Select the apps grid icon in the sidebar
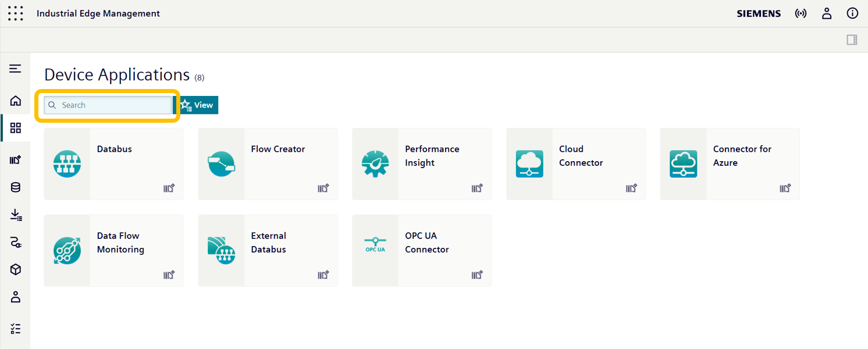Screen dimensions: 868x349 point(16,127)
